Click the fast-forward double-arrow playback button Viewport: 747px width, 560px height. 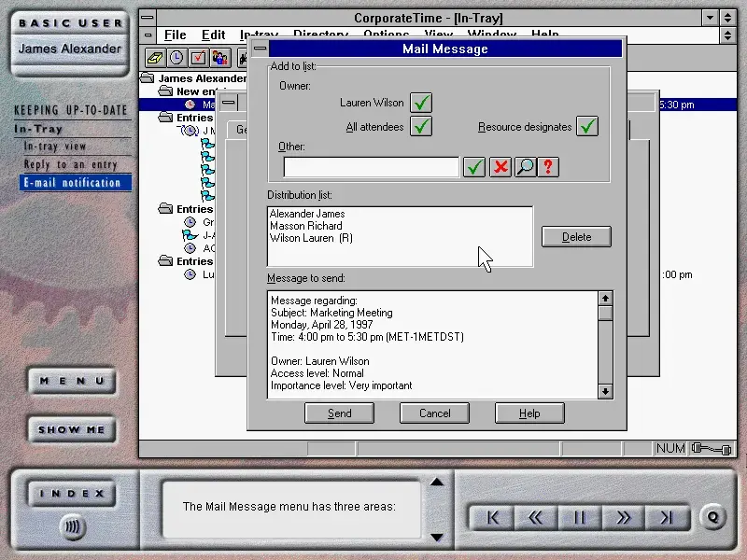623,518
